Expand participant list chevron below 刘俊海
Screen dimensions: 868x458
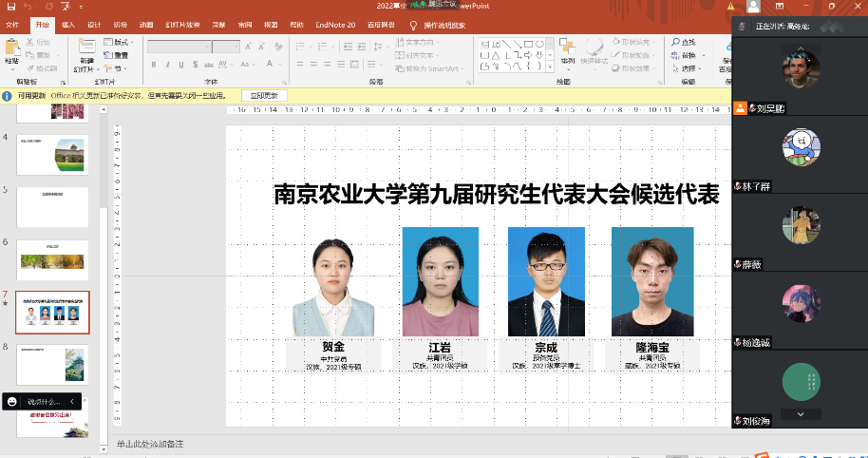pyautogui.click(x=801, y=413)
